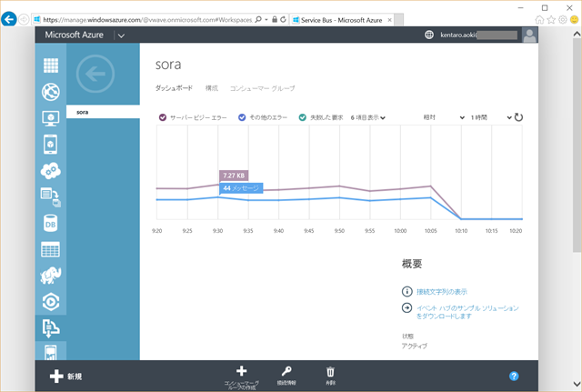Viewport: 582px width, 392px height.
Task: Click the language globe icon in header
Action: click(x=429, y=35)
